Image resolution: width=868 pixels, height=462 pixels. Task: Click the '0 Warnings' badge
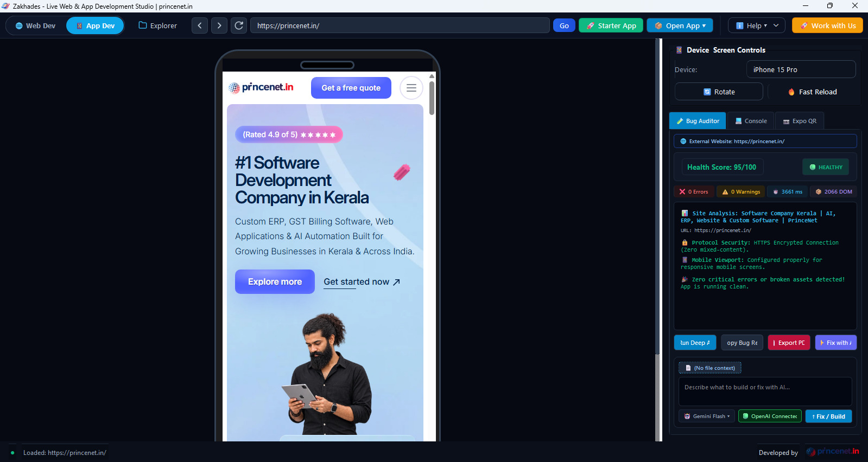click(x=741, y=191)
